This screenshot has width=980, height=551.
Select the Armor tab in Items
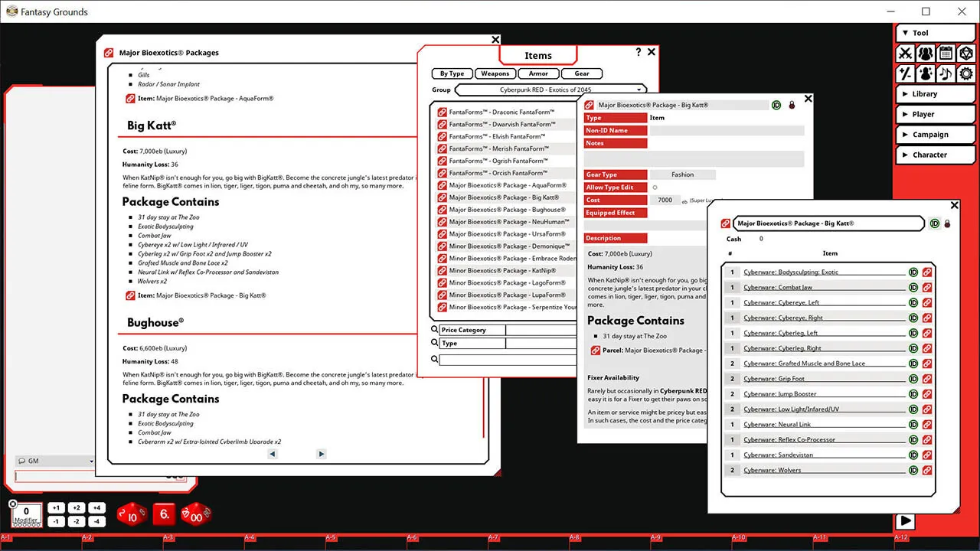(538, 73)
